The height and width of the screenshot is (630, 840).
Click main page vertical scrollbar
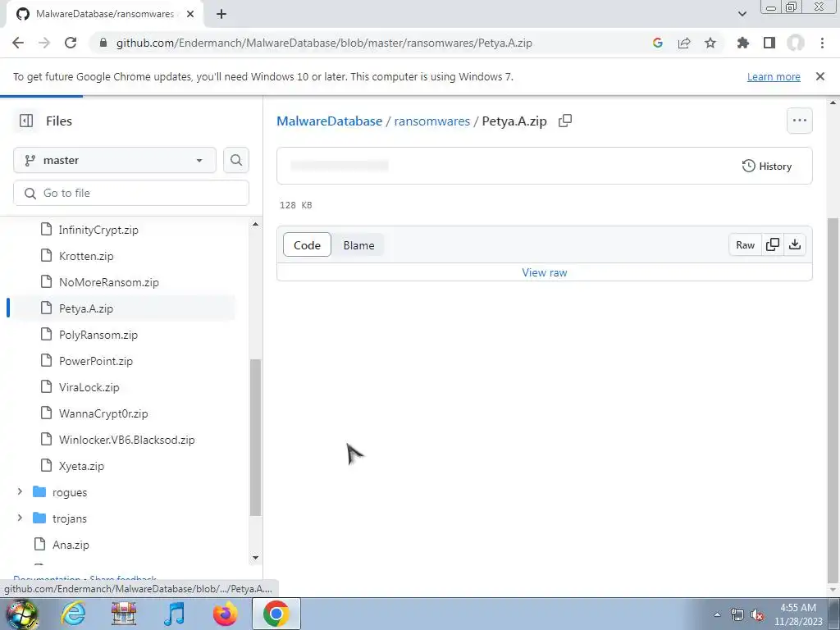833,399
